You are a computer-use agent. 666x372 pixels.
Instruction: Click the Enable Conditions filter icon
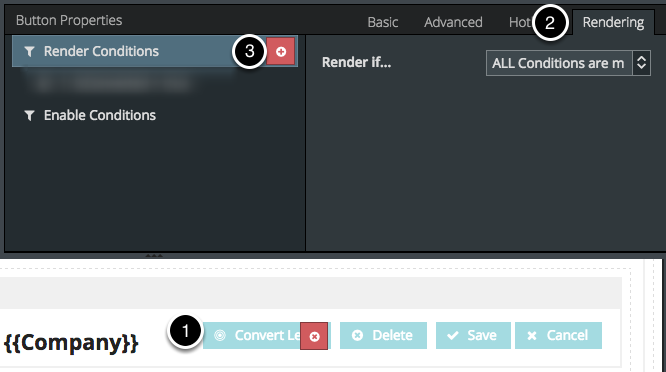pos(29,115)
